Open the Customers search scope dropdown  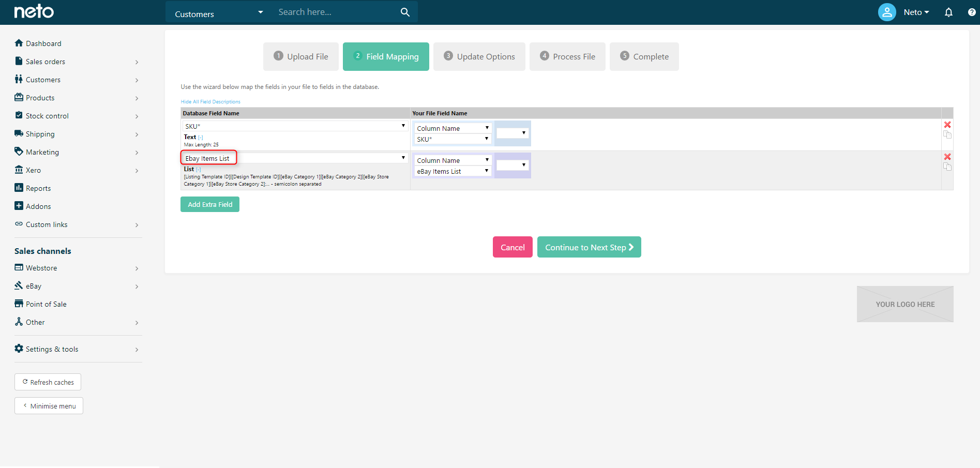(219, 12)
